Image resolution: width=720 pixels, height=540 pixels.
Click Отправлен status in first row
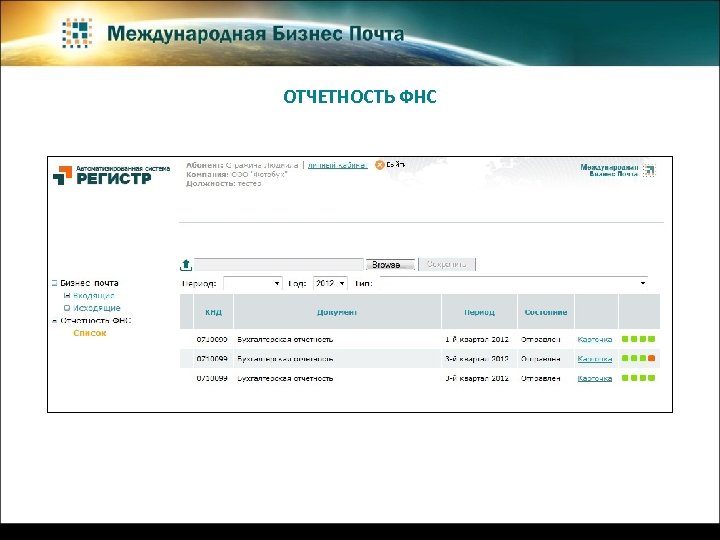[540, 339]
